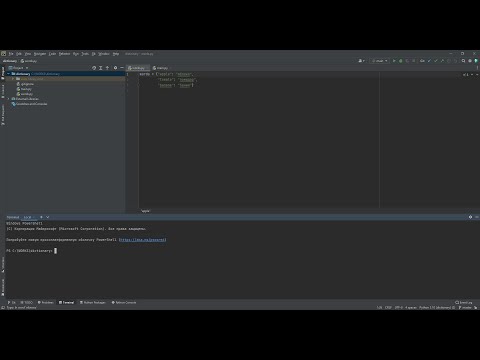This screenshot has width=480, height=360.
Task: Toggle the Structure tool window on left stripe
Action: (3, 264)
